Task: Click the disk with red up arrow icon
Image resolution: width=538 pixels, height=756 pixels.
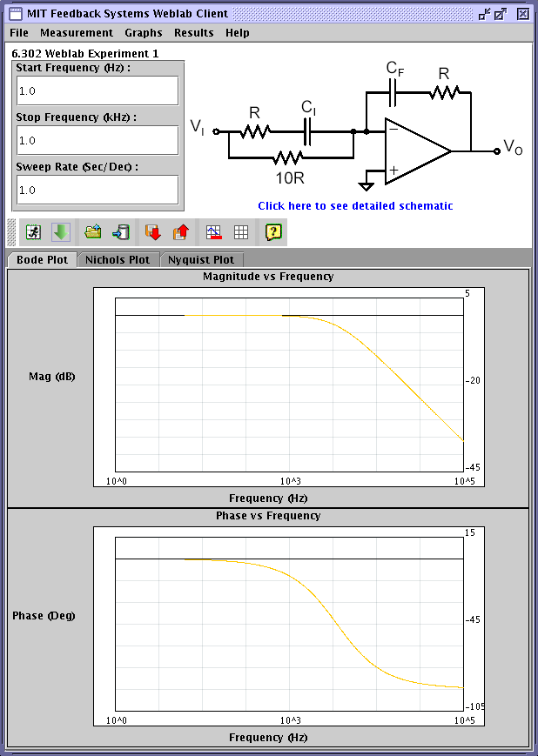Action: (180, 232)
